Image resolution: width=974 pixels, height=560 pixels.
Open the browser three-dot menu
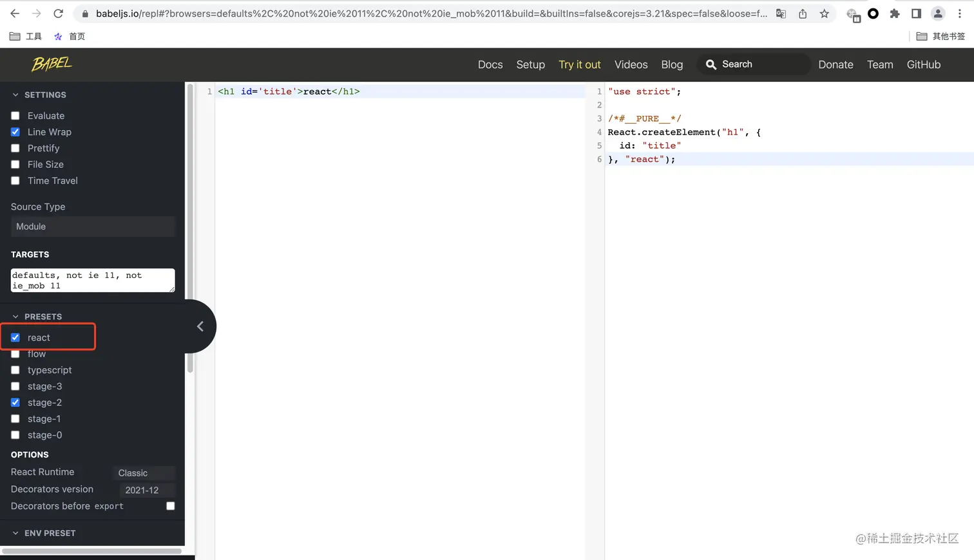[x=960, y=14]
